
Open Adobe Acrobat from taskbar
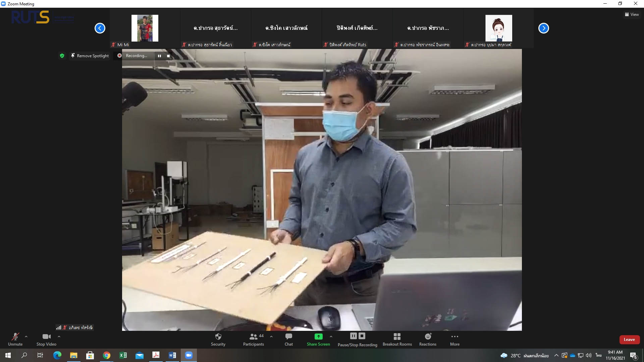tap(156, 355)
